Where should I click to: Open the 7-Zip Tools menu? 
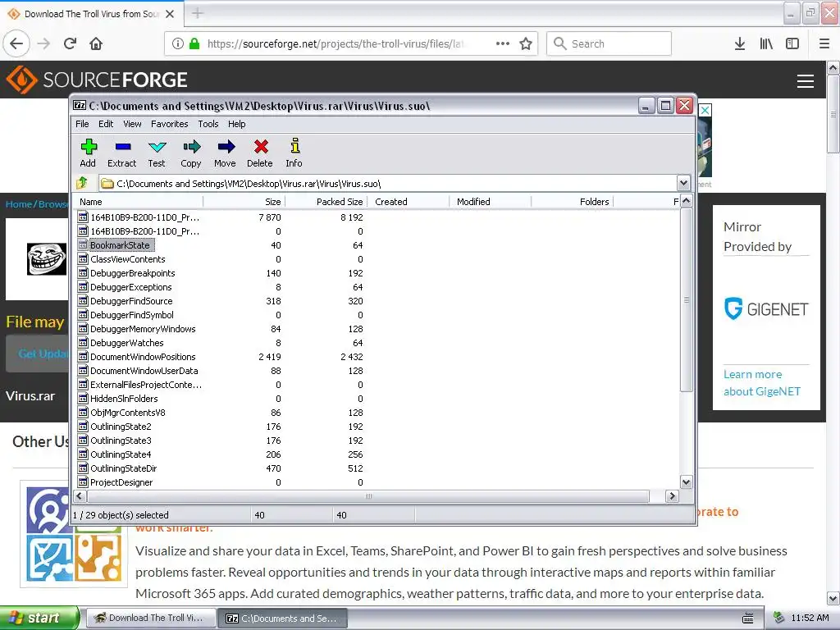[208, 124]
